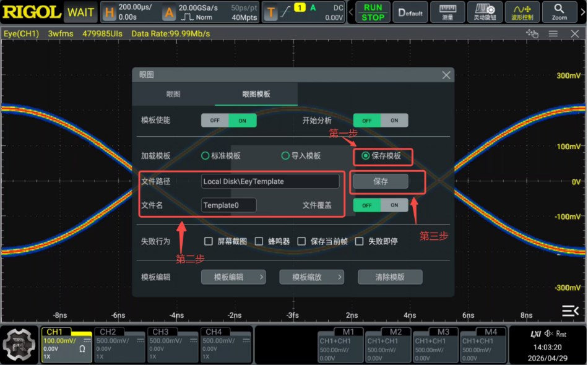This screenshot has width=588, height=365.
Task: Open the M1 math channel tile
Action: [x=340, y=345]
